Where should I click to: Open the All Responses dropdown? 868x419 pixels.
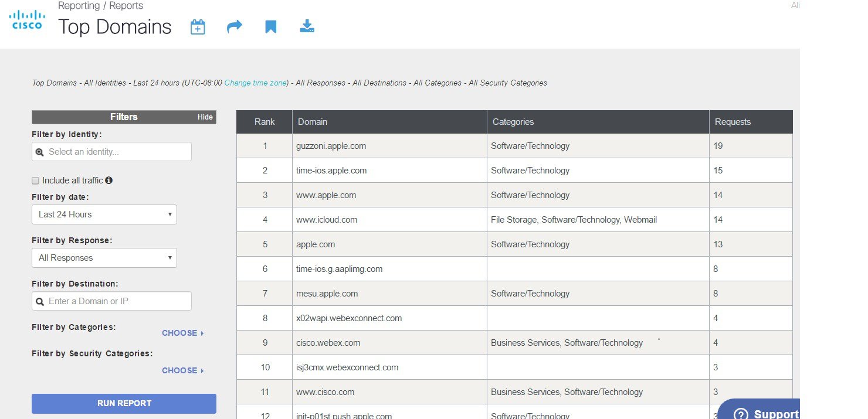click(x=104, y=258)
